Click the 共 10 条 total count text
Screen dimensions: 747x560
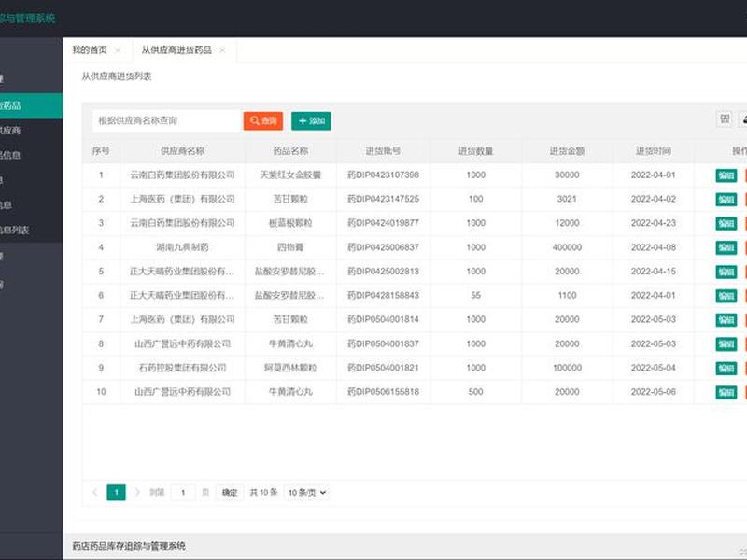pyautogui.click(x=263, y=492)
